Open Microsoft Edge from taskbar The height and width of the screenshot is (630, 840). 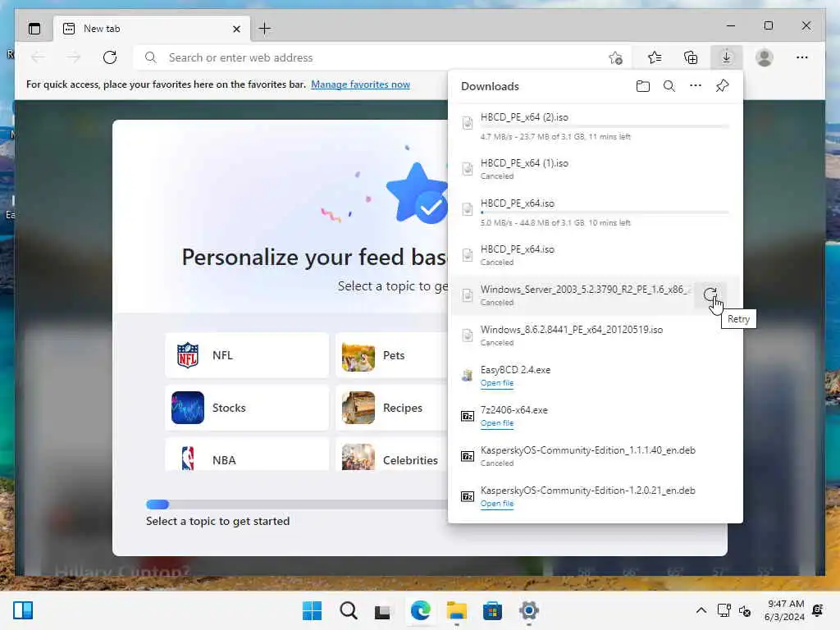coord(420,610)
